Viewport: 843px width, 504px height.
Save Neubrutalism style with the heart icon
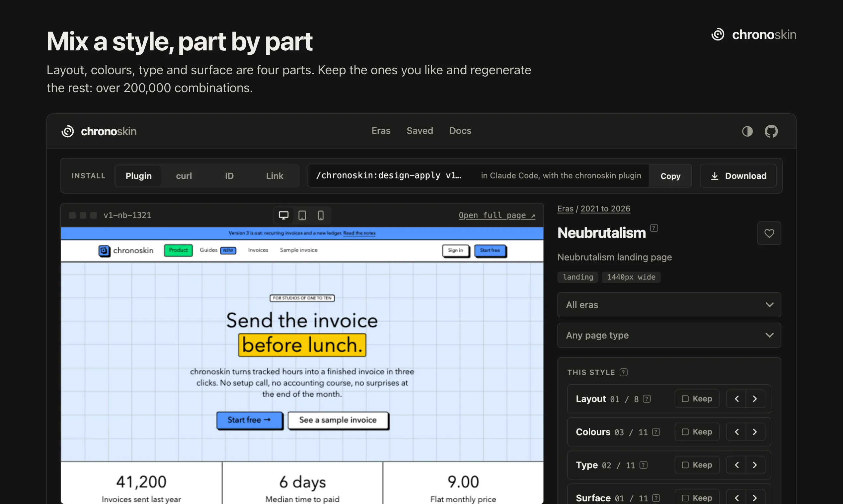769,233
